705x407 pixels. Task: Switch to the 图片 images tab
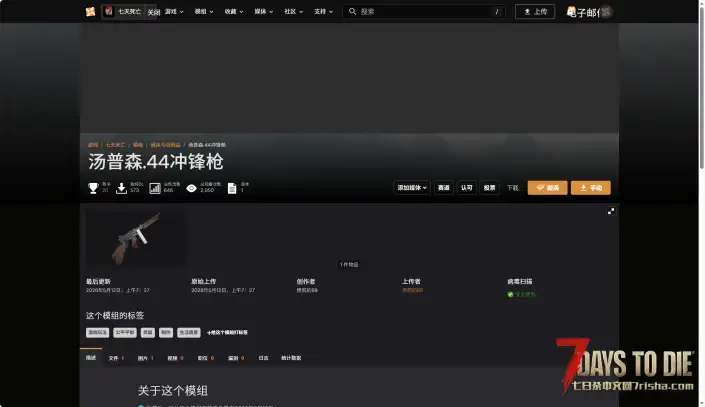click(x=146, y=358)
